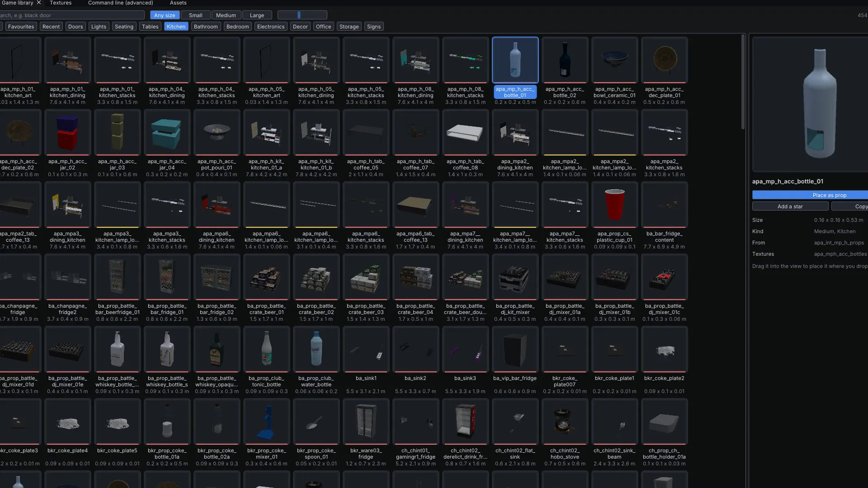Pick the red apa_mp_h_acc_jar_02 prop

click(67, 132)
